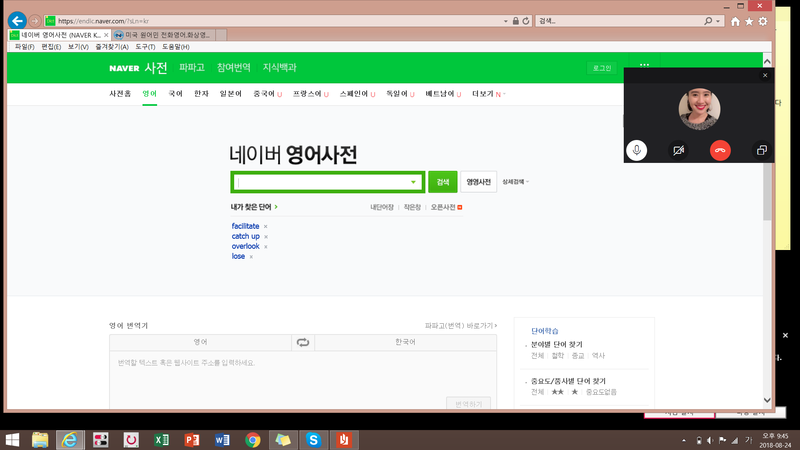The image size is (800, 450).
Task: Open the browser search provider dropdown
Action: click(x=718, y=21)
